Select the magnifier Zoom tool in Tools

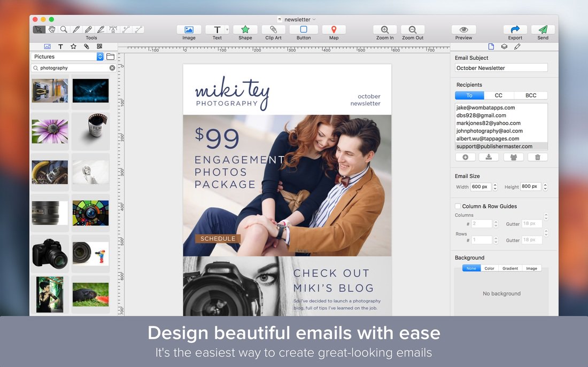coord(64,29)
